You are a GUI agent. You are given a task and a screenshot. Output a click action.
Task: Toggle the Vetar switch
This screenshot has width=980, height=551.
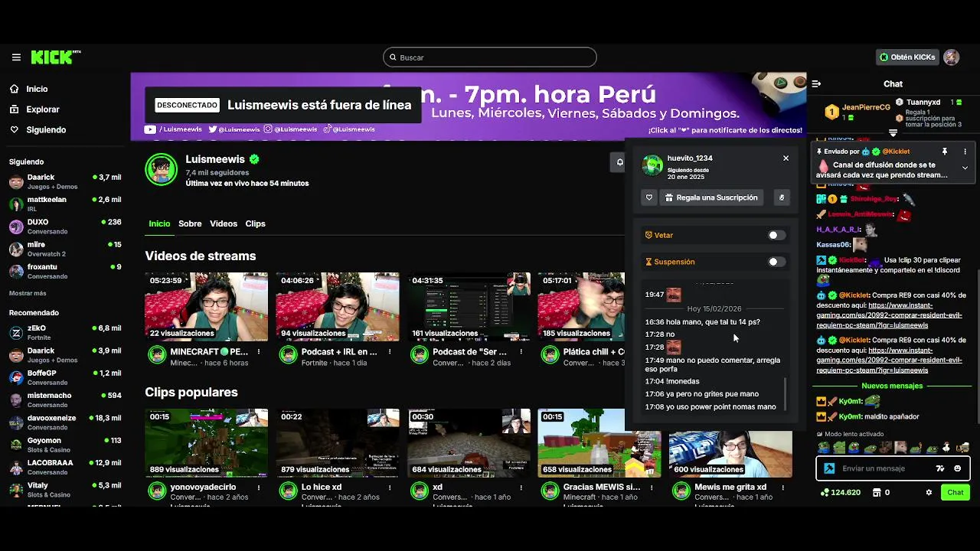(x=776, y=236)
